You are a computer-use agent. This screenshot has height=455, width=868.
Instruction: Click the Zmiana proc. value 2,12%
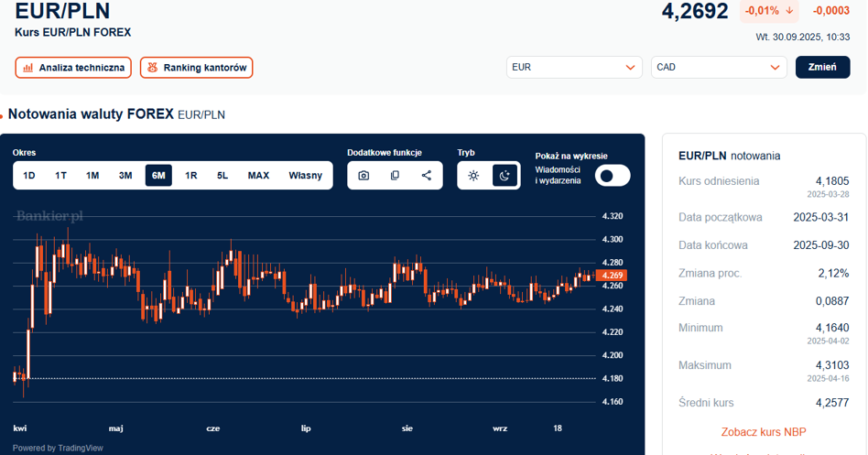point(833,274)
